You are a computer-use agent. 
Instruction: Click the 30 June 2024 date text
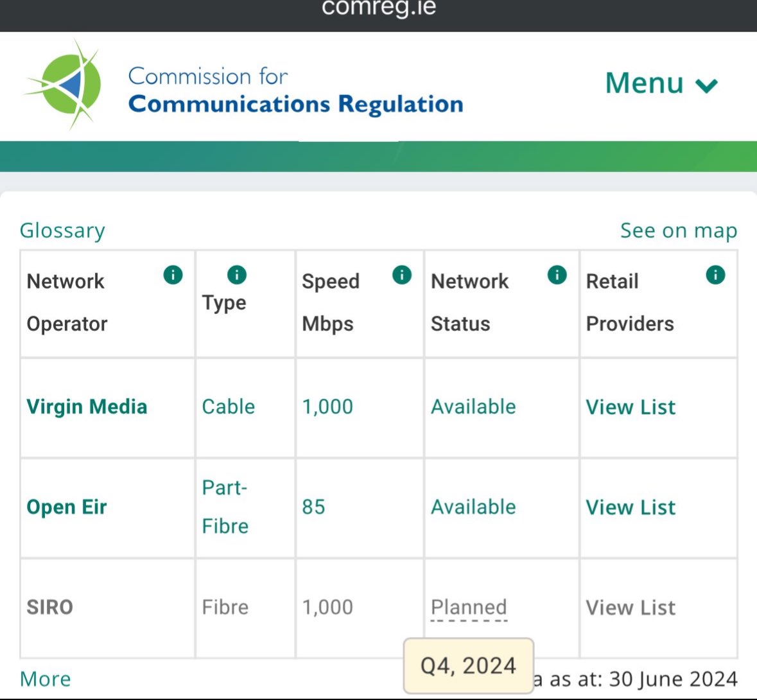click(673, 679)
